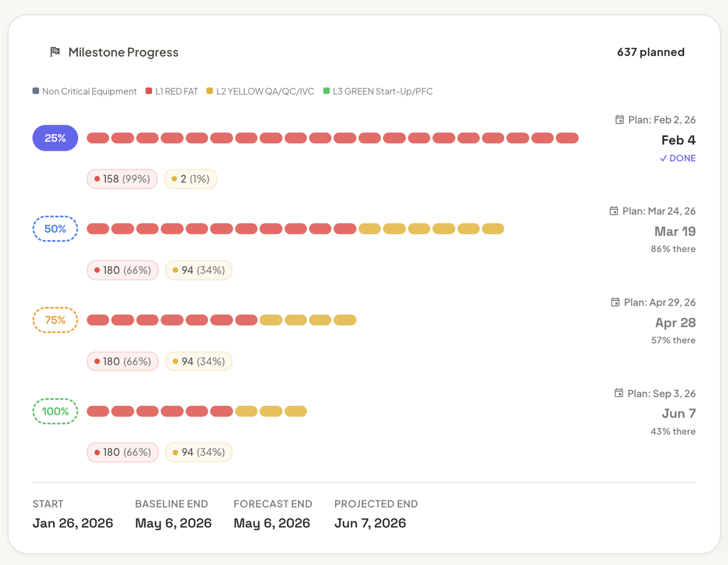Click the calendar icon next to Plan: Apr 29, 26
Viewport: 728px width, 565px height.
point(615,302)
